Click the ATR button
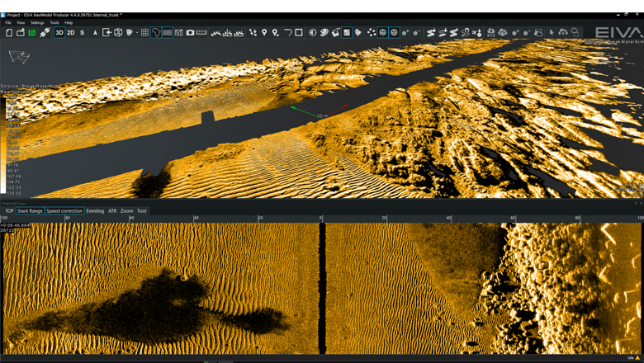The height and width of the screenshot is (363, 644). click(x=112, y=211)
